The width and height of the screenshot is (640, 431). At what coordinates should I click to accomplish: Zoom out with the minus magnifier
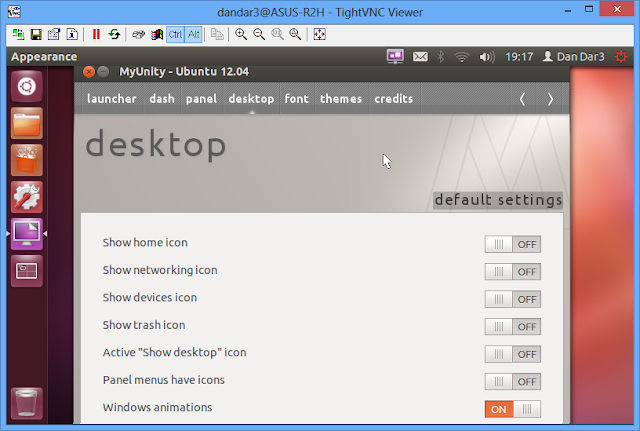(259, 35)
